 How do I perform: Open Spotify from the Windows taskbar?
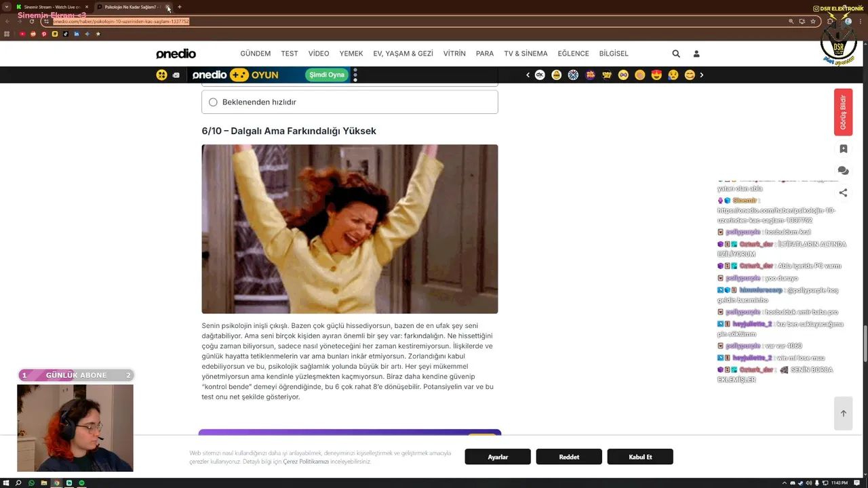coord(81,483)
